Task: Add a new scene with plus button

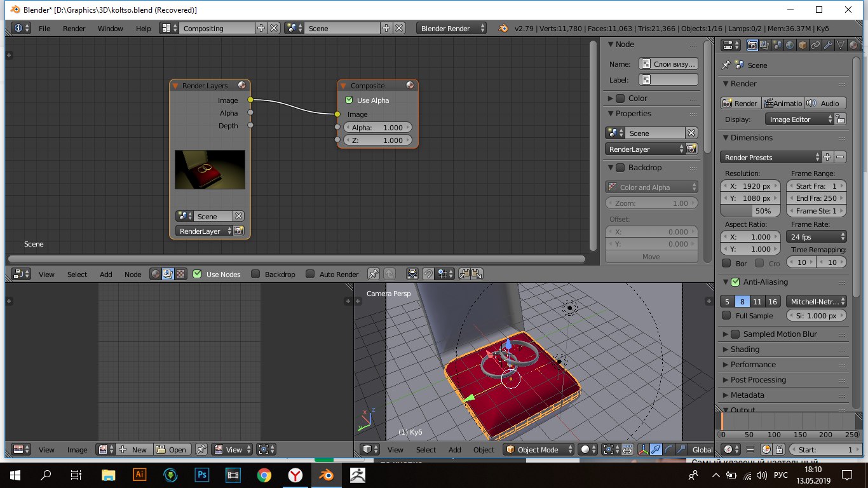Action: pyautogui.click(x=386, y=28)
